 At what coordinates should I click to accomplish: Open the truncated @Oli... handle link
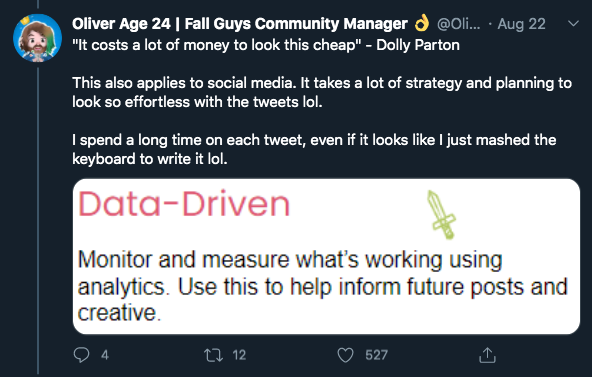pos(459,24)
